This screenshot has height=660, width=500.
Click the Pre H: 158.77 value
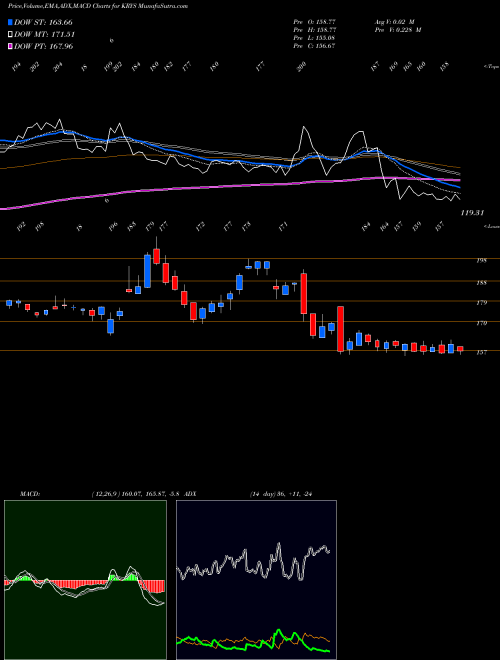point(314,30)
